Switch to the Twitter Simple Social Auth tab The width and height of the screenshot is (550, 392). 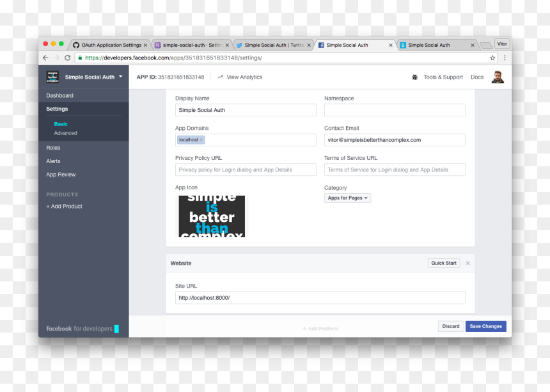(x=274, y=45)
